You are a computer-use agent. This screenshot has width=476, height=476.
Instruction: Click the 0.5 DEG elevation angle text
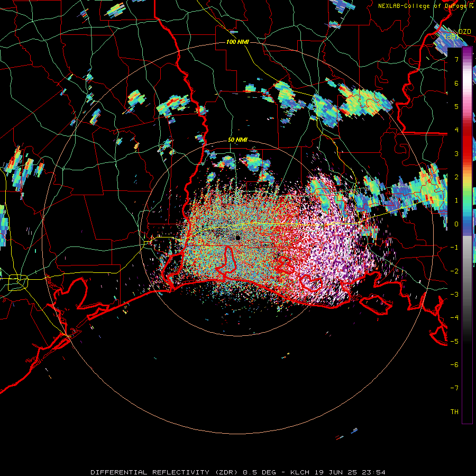(x=259, y=472)
